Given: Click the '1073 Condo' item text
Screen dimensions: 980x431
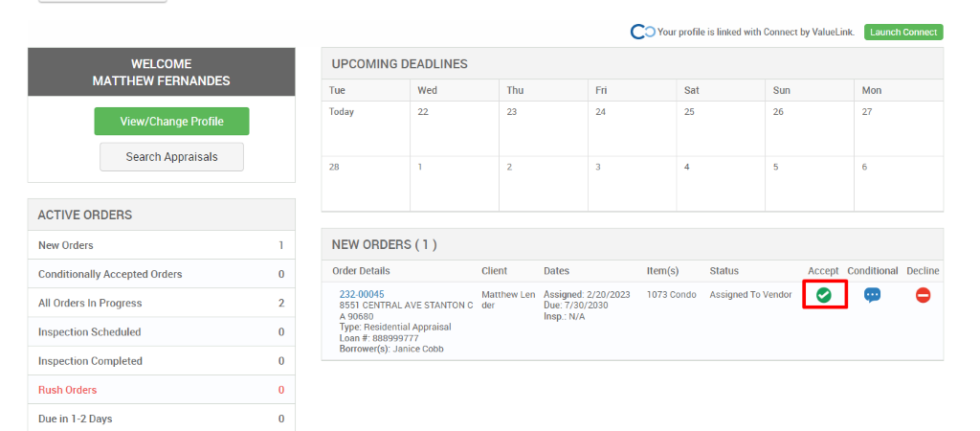Looking at the screenshot, I should point(671,295).
